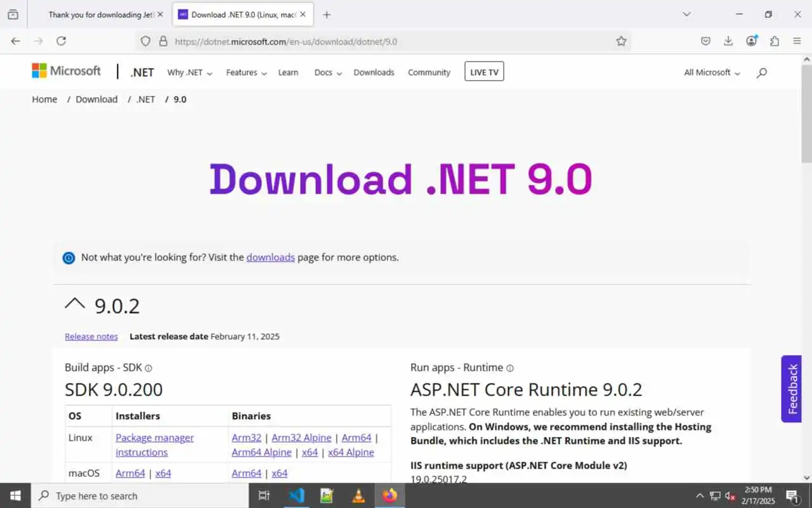Close the Thank you for downloading tab

(160, 15)
